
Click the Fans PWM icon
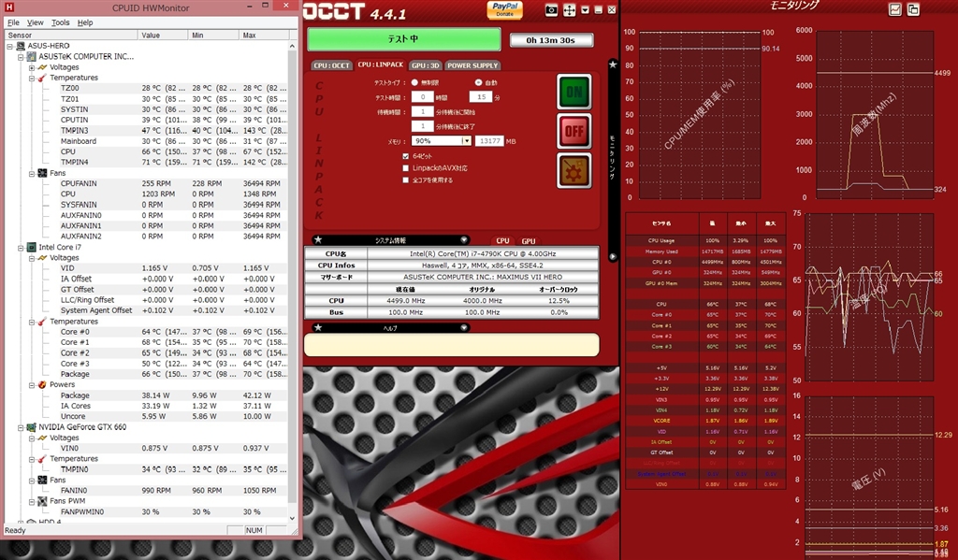[42, 501]
